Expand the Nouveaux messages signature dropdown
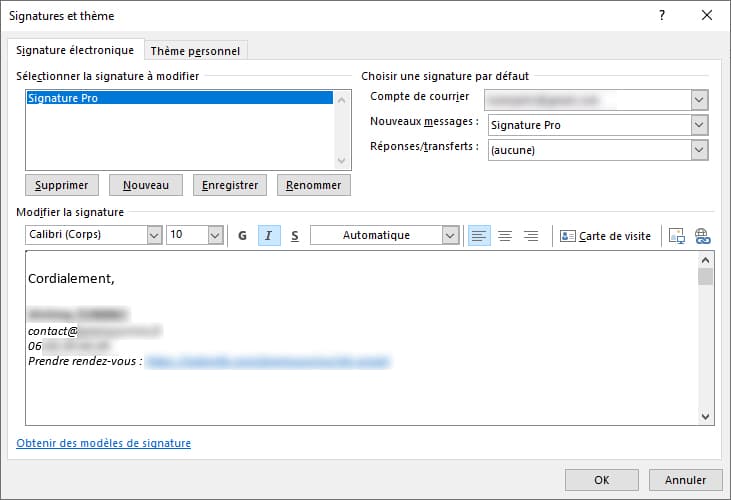 click(699, 125)
